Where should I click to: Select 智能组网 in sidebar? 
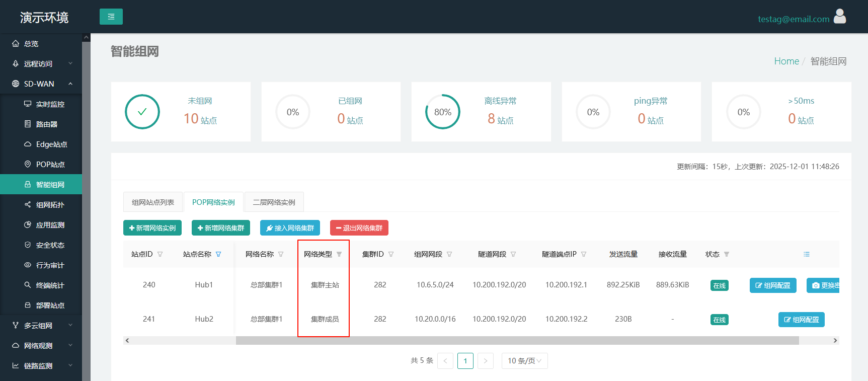41,185
